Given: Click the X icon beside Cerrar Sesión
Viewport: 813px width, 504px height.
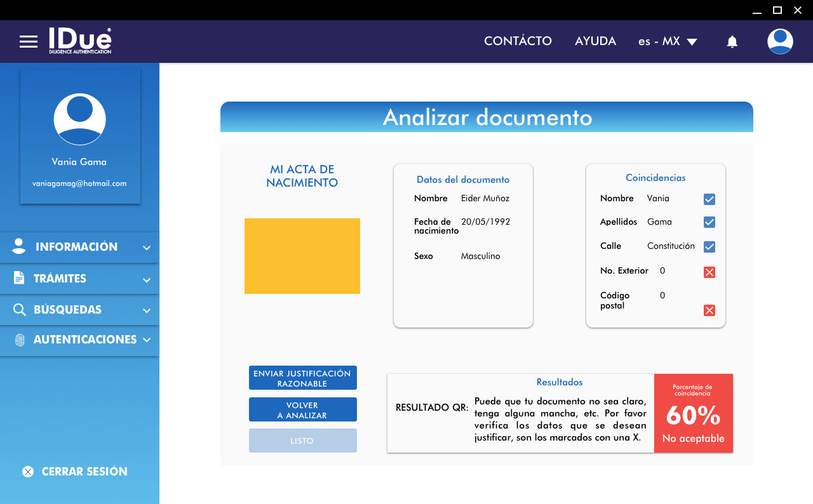Looking at the screenshot, I should (28, 472).
